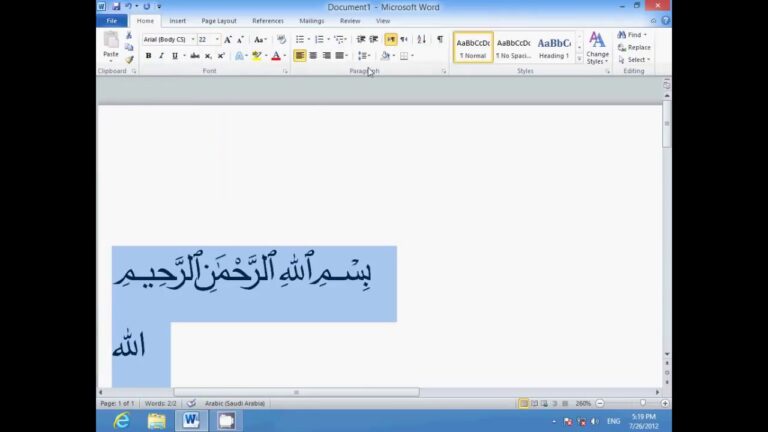Click the proofing check icon in status bar
The height and width of the screenshot is (432, 768).
click(191, 403)
